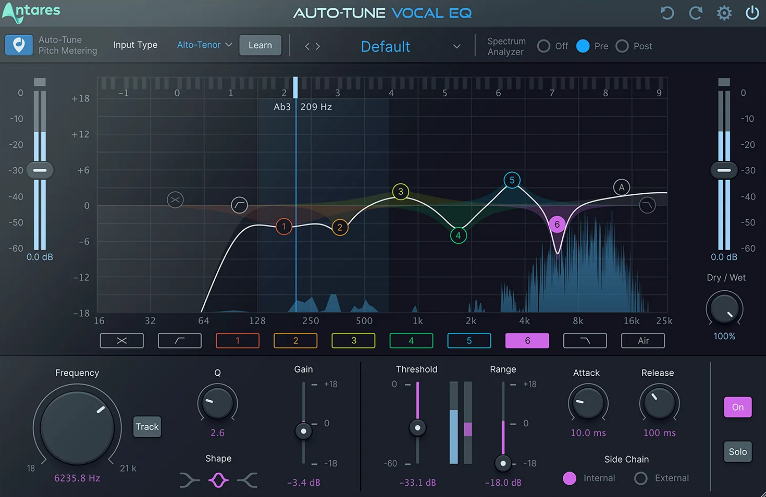Open the Alto-Tenor input type dropdown

point(204,45)
